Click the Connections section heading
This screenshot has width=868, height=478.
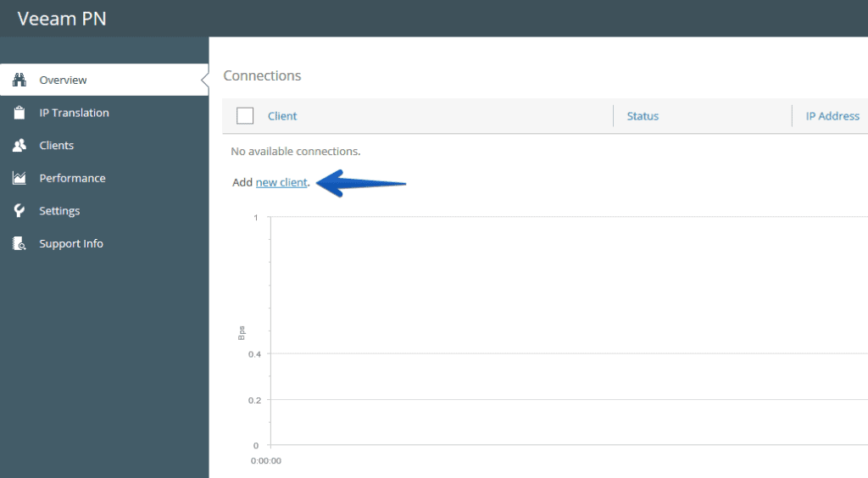click(x=262, y=75)
